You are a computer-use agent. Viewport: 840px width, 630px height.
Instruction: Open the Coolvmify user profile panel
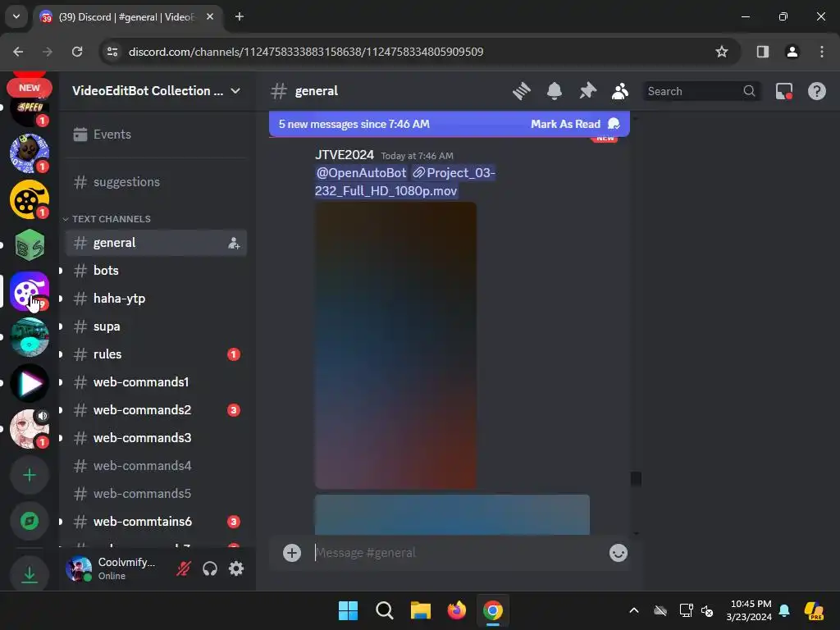(115, 568)
